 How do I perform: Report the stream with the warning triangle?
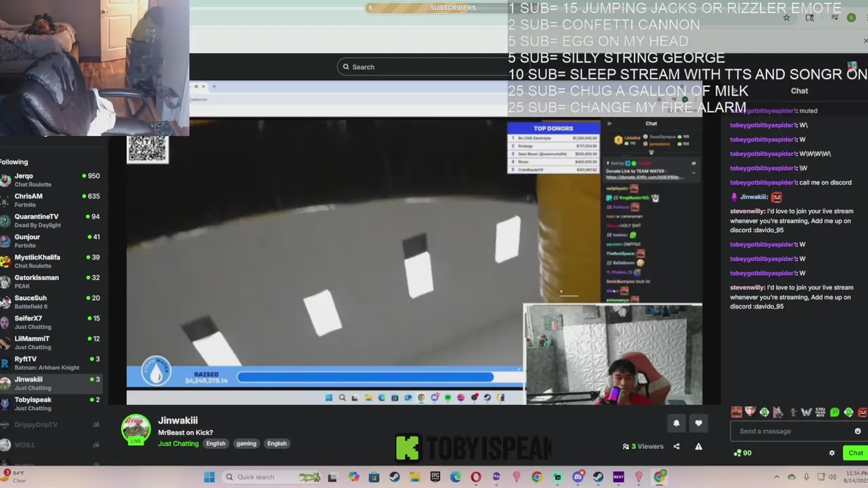[698, 446]
